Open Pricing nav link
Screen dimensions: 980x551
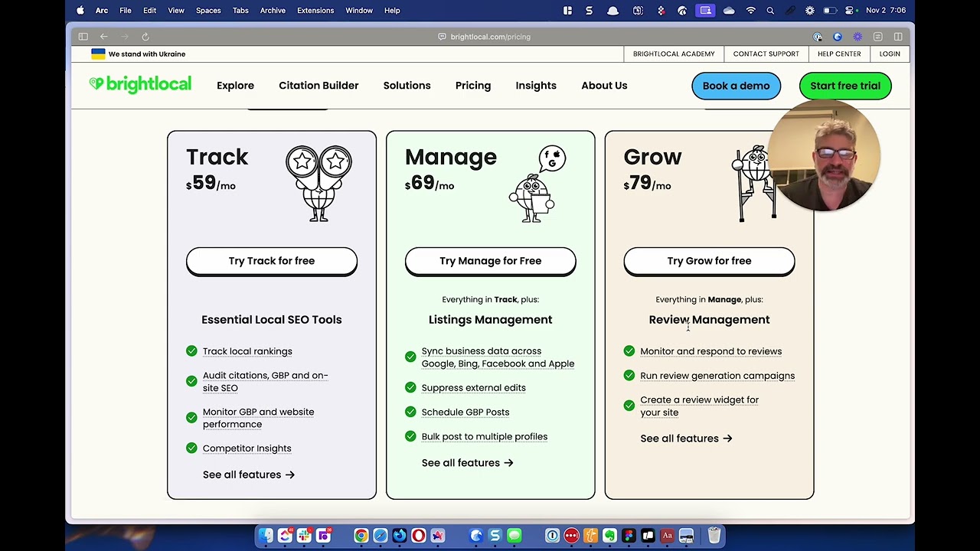pos(473,85)
